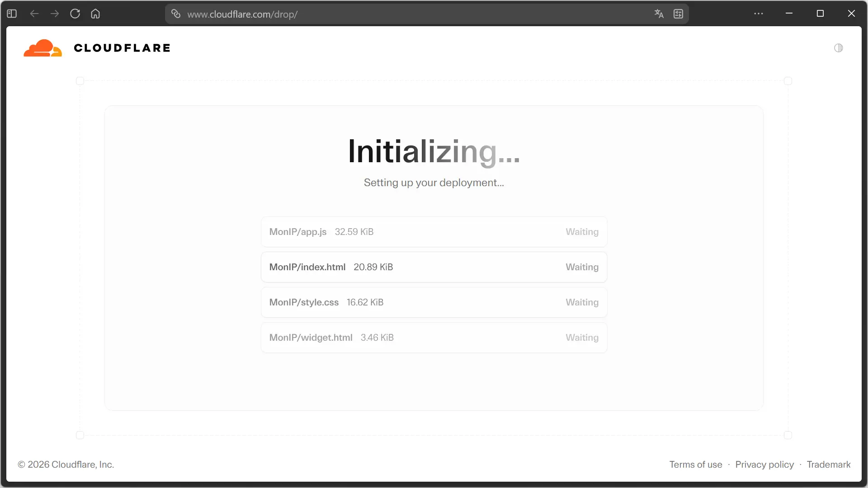The width and height of the screenshot is (868, 488).
Task: Click Waiting status for index.html
Action: click(x=582, y=267)
